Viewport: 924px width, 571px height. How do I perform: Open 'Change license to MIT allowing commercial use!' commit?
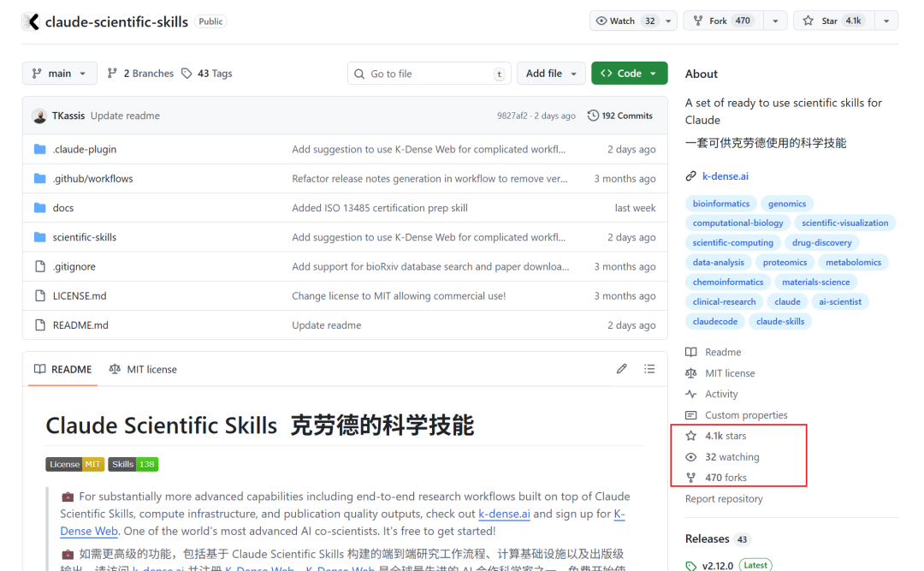click(399, 295)
